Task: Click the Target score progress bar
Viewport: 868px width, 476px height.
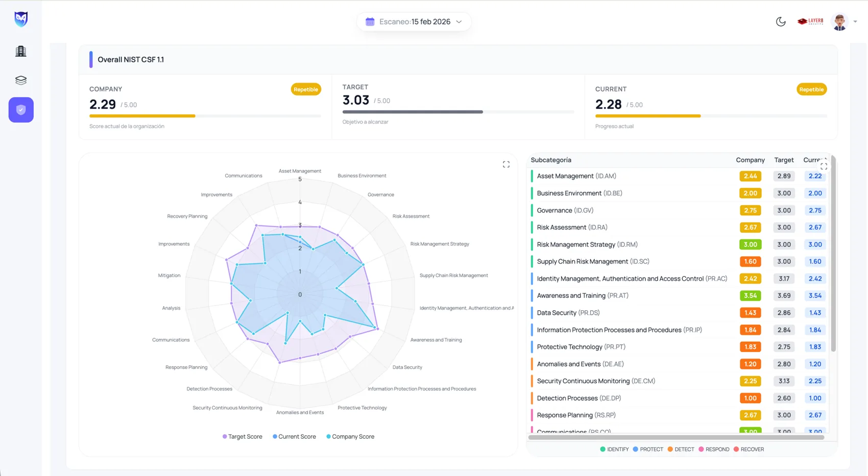Action: [x=458, y=112]
